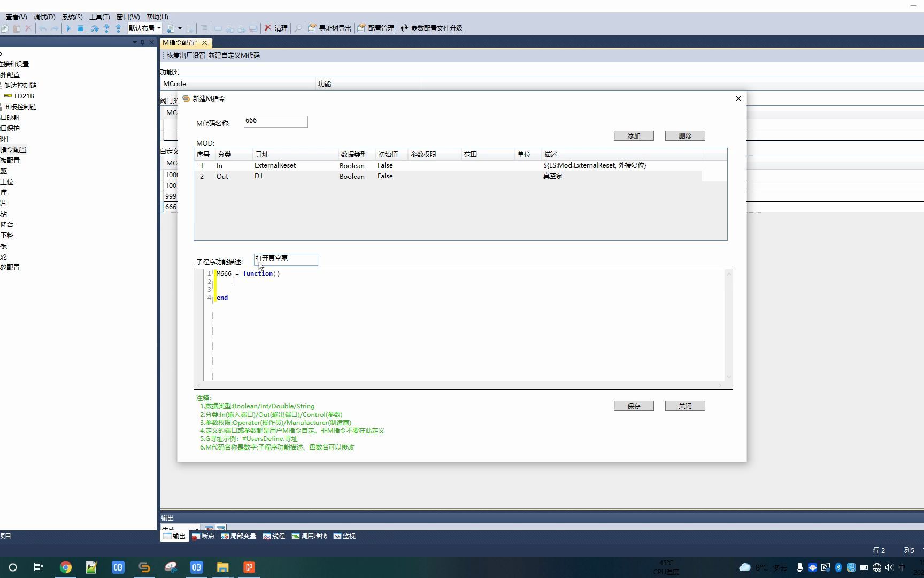Open the 查看(V) menu
The height and width of the screenshot is (578, 924).
click(17, 17)
